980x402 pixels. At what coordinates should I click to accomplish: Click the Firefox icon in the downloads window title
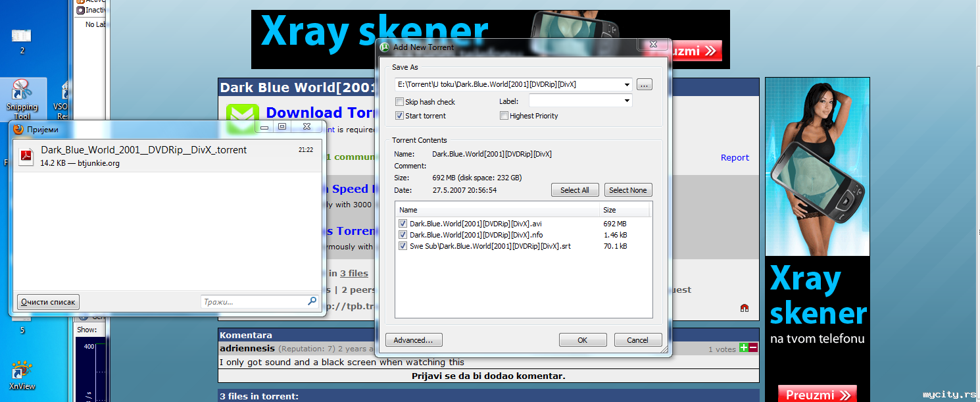tap(18, 130)
